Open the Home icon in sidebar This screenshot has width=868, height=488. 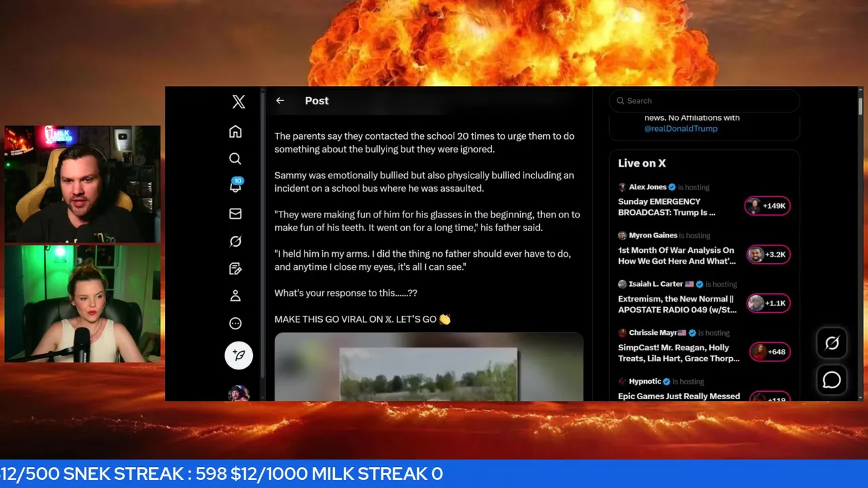pos(235,131)
